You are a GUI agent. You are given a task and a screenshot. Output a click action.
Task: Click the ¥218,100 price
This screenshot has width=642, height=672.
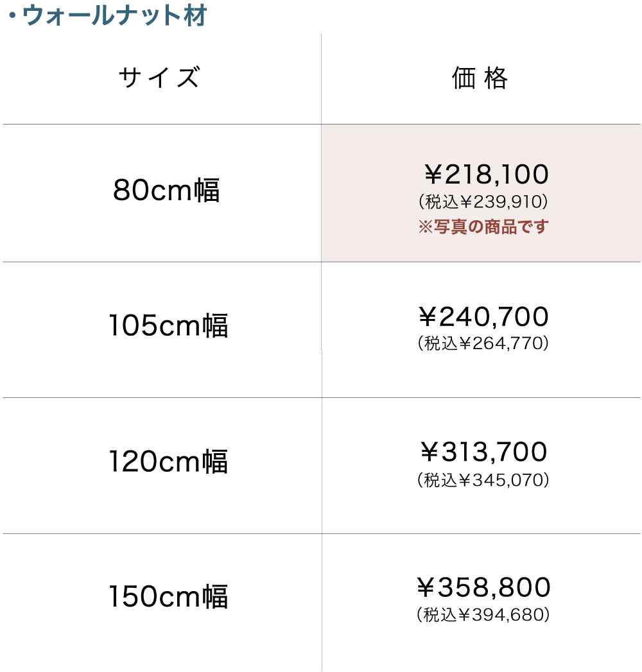coord(486,175)
